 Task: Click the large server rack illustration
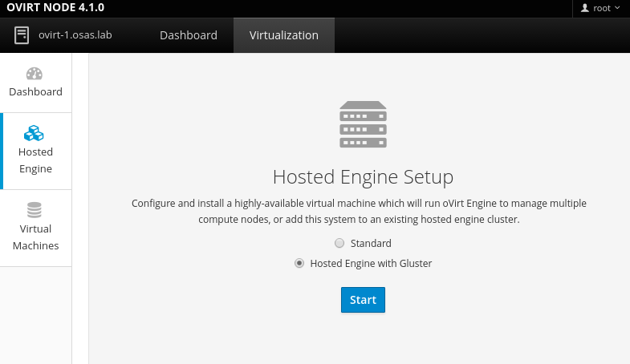point(363,124)
